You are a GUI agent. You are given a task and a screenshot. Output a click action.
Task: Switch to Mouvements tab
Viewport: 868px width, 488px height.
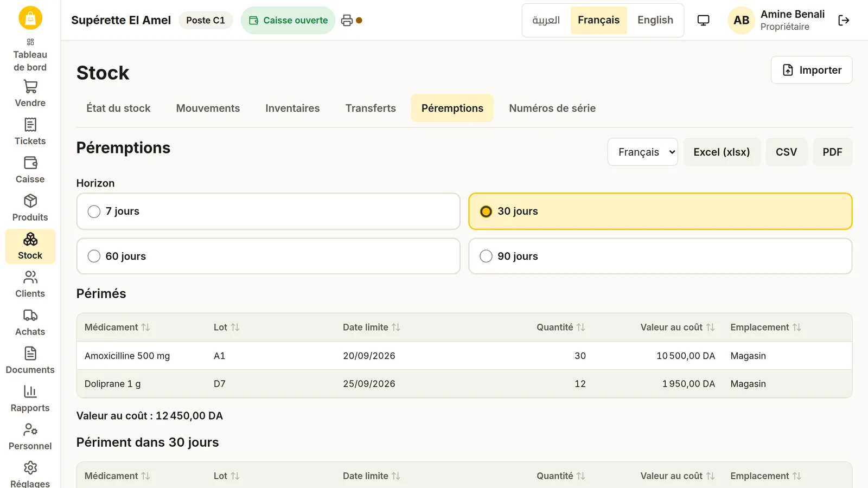coord(208,108)
